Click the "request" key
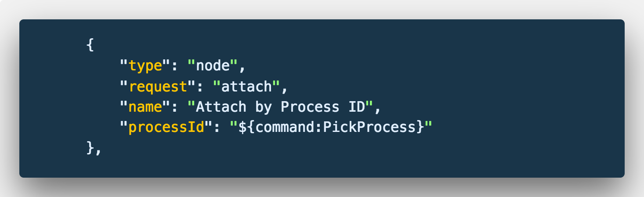 (x=158, y=87)
